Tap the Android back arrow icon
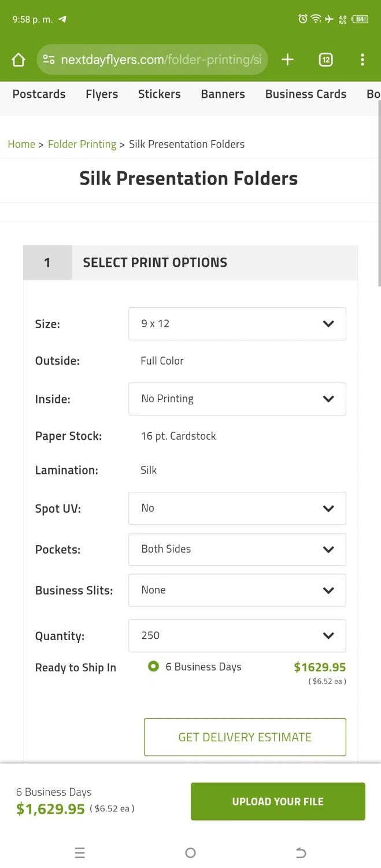The image size is (381, 868). pos(301,852)
